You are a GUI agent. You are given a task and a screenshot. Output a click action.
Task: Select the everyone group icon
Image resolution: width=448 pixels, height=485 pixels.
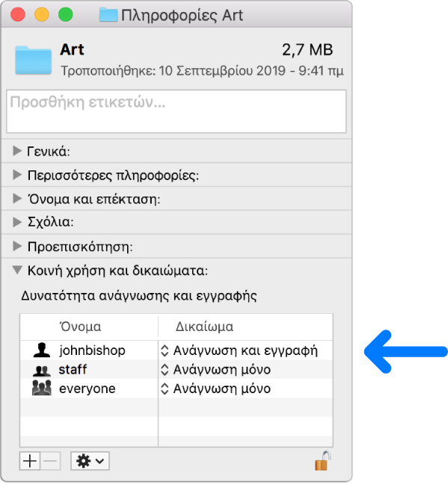pos(41,388)
